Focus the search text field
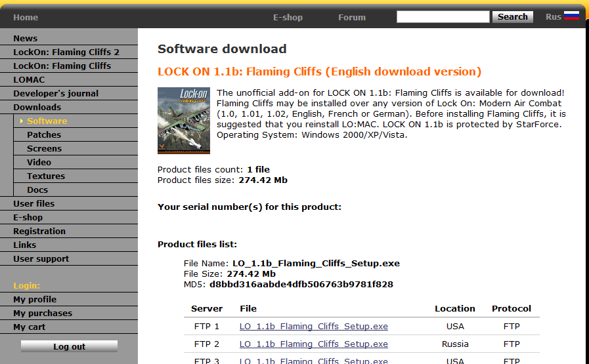Image resolution: width=589 pixels, height=364 pixels. [x=443, y=17]
